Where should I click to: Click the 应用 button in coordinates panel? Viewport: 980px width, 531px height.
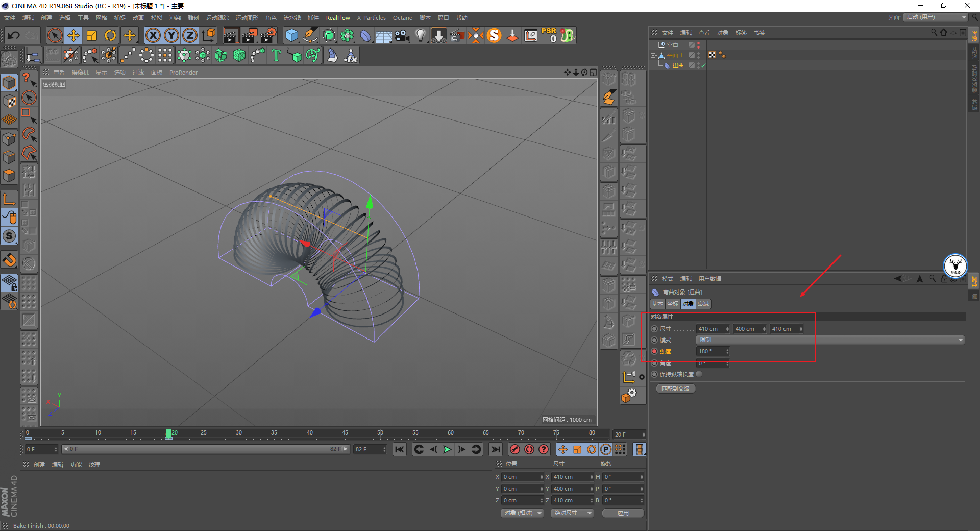point(623,513)
